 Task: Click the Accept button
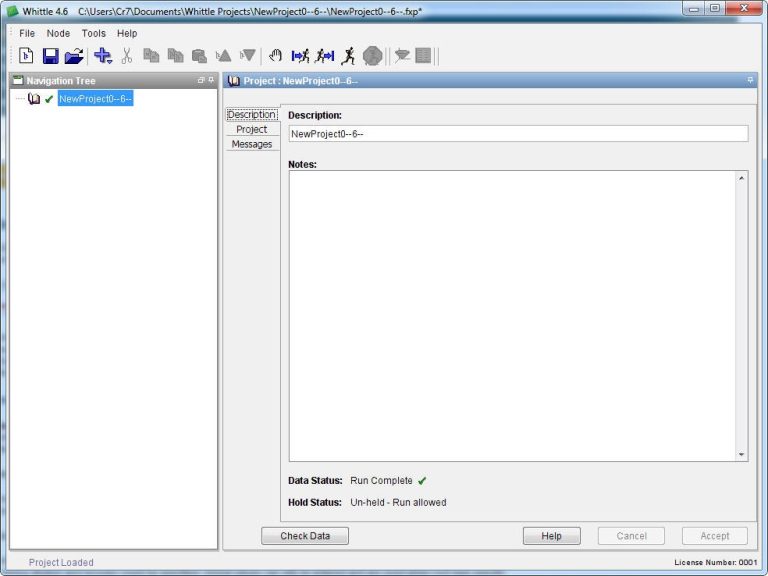[715, 536]
